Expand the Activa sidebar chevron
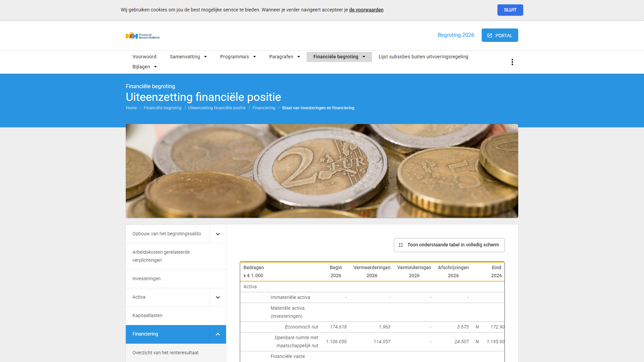The height and width of the screenshot is (362, 644). pyautogui.click(x=218, y=297)
